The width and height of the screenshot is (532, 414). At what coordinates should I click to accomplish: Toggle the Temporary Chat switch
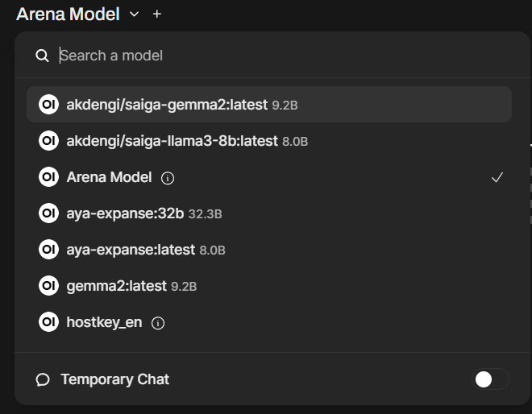pos(491,379)
